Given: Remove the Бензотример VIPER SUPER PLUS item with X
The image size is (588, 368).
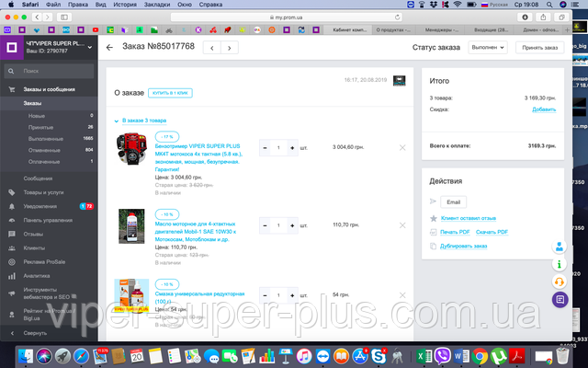Looking at the screenshot, I should [402, 147].
